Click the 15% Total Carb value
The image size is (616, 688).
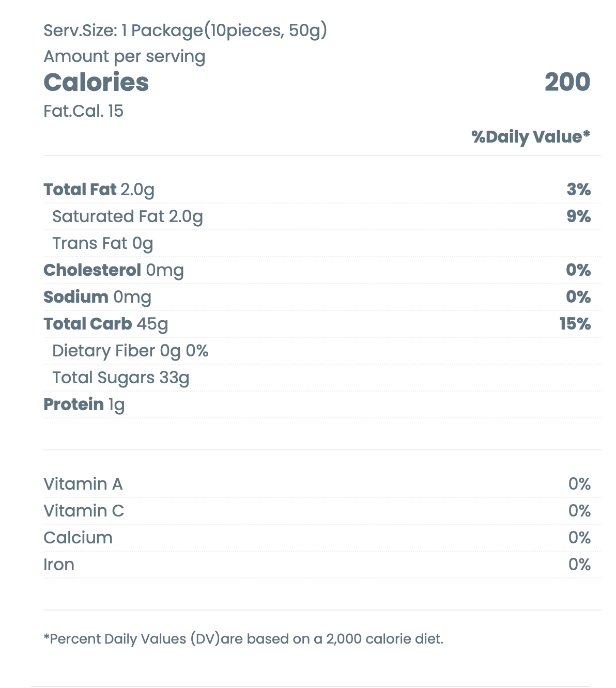[575, 324]
